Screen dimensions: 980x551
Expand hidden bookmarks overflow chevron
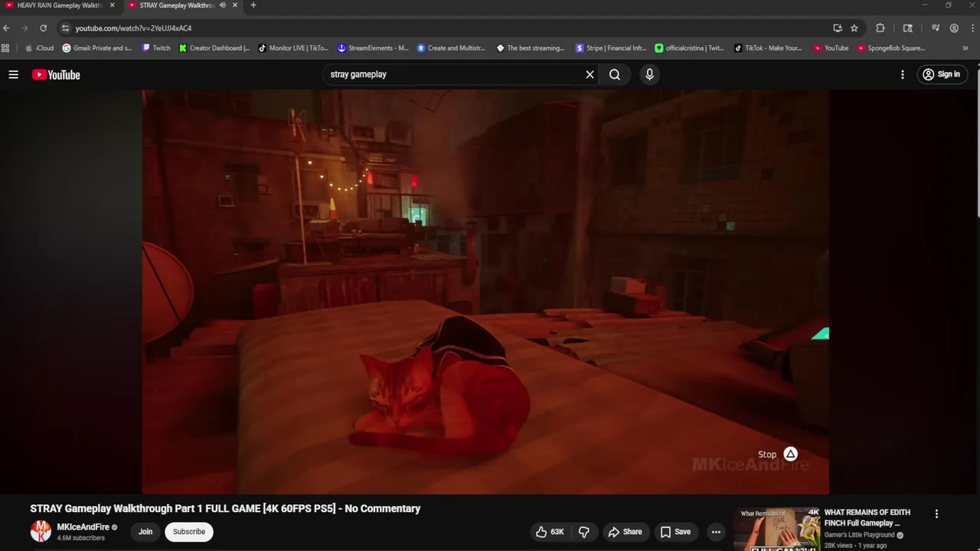click(x=965, y=48)
